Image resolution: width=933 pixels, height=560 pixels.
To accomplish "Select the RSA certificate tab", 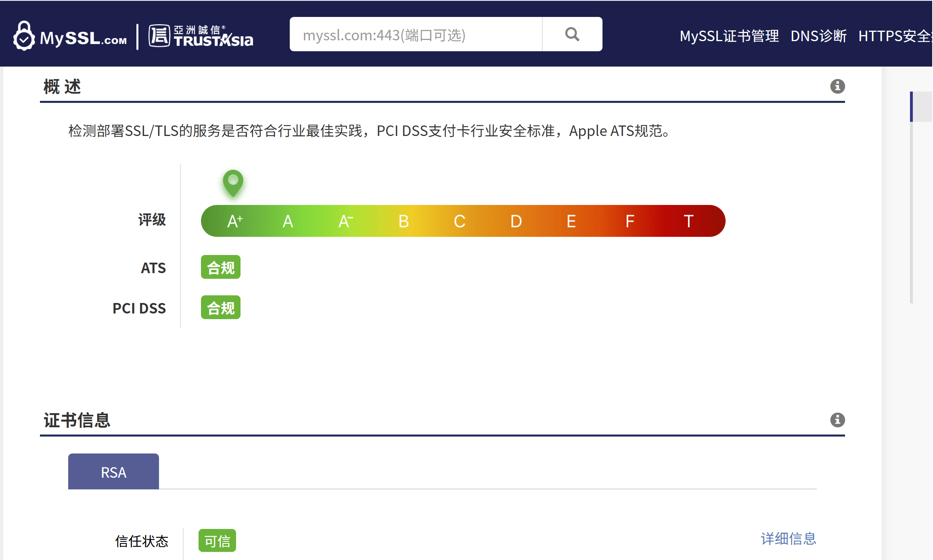I will coord(113,472).
